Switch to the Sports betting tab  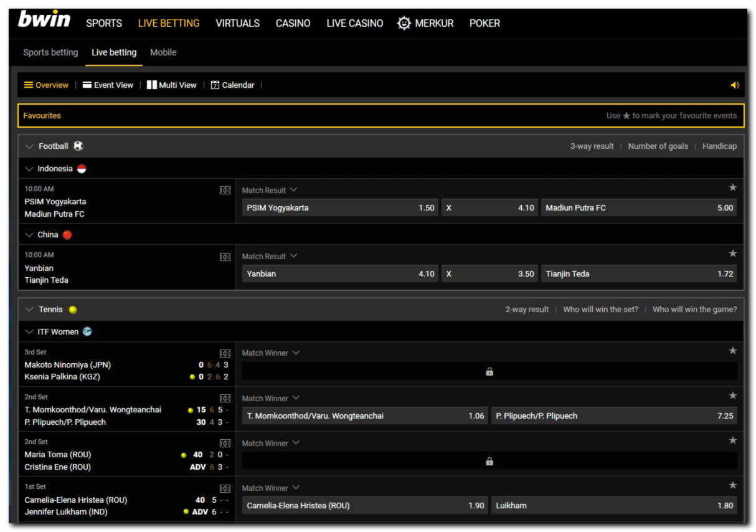point(50,52)
